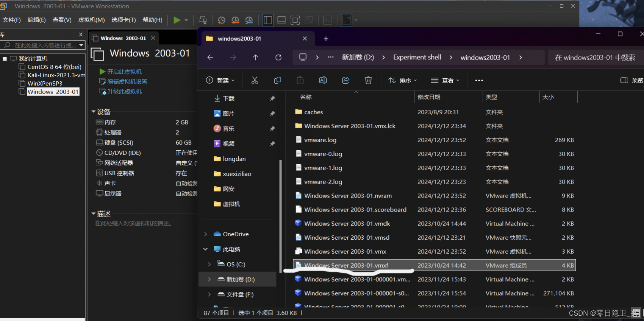Viewport: 644px width, 321px height.
Task: Open the 帮助(H) menu
Action: coord(153,20)
